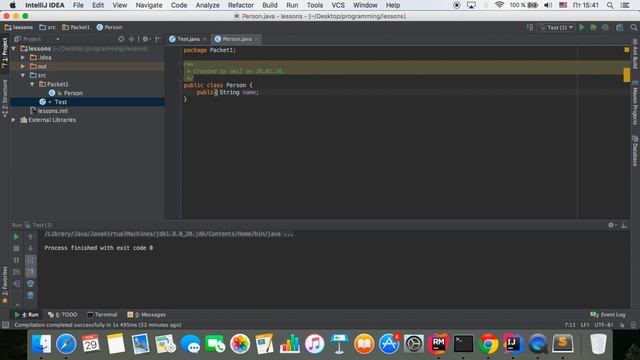Viewport: 640px width, 360px height.
Task: Collapse the lessons root folder
Action: click(14, 49)
